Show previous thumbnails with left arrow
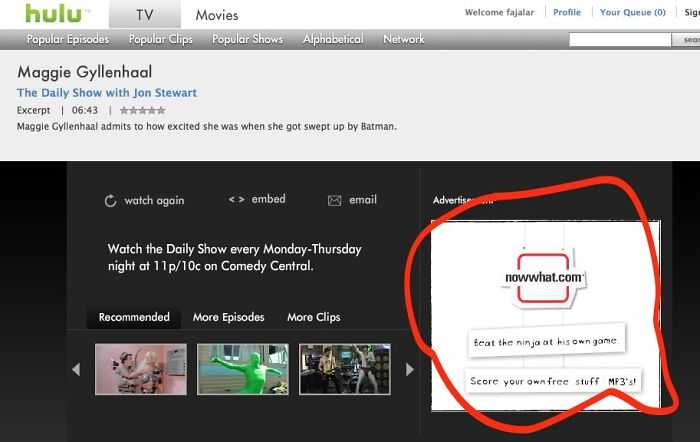 (76, 369)
